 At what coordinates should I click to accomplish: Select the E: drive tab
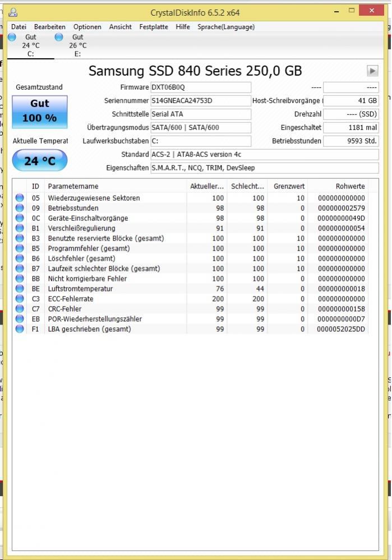pyautogui.click(x=77, y=45)
